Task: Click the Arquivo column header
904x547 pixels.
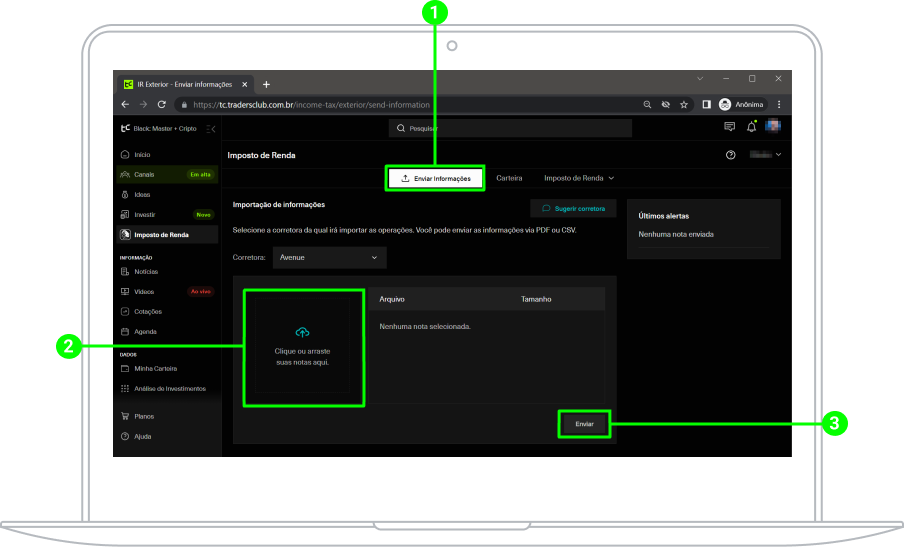Action: [x=392, y=299]
